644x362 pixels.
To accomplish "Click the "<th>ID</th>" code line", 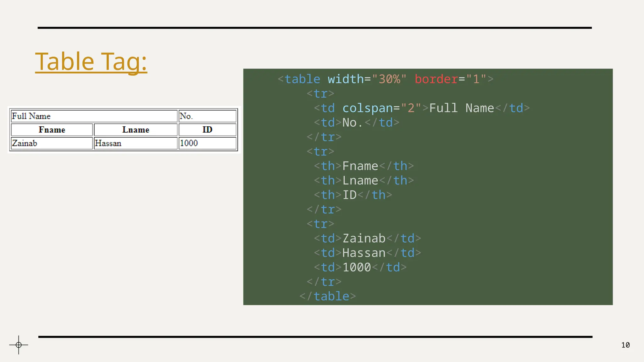I will [353, 195].
